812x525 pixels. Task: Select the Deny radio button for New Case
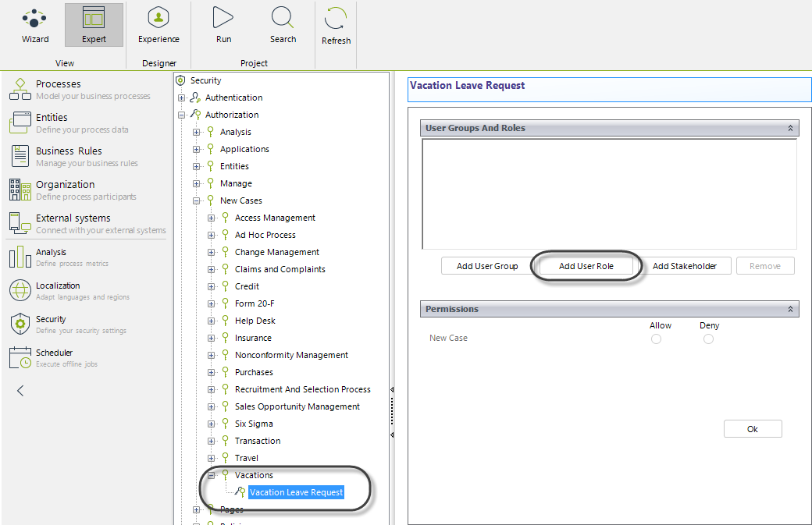click(708, 339)
